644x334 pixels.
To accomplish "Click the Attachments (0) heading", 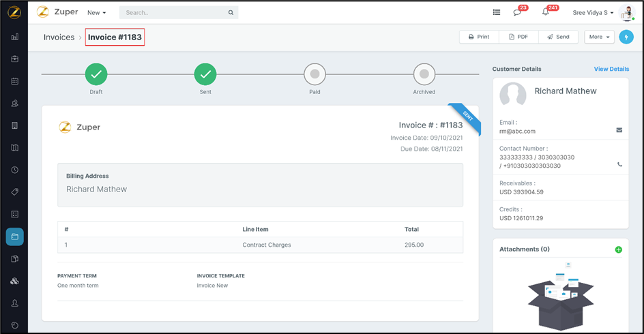I will pyautogui.click(x=525, y=249).
